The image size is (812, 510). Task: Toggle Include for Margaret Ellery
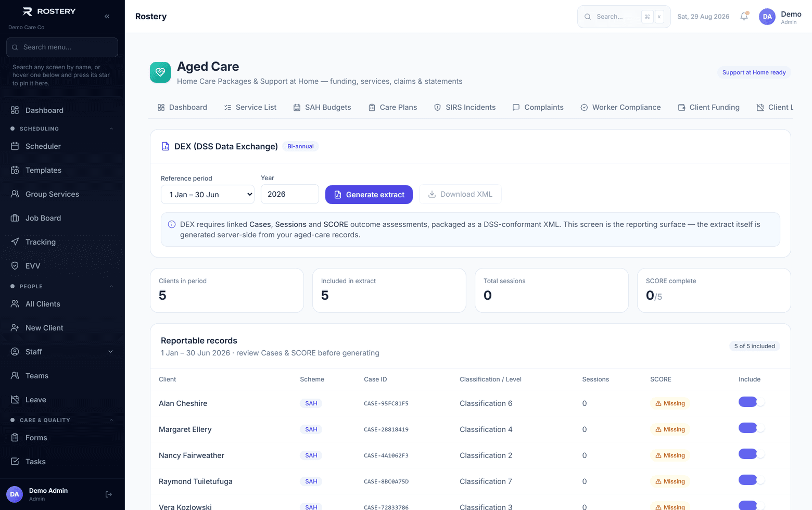pos(752,428)
